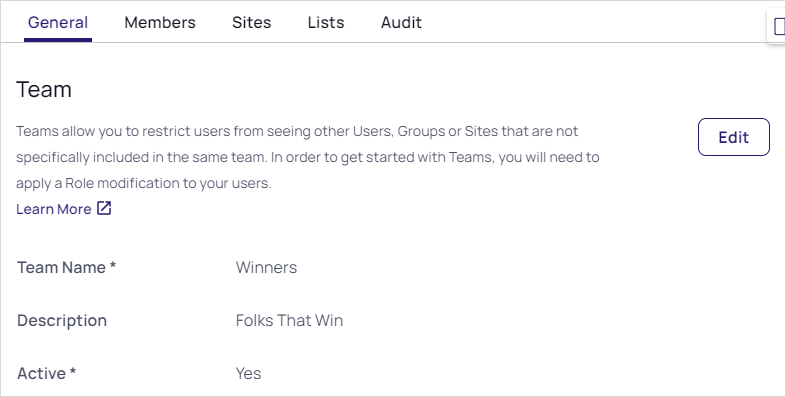Screen dimensions: 786x397
Task: Click the Team Name field label
Action: click(x=66, y=267)
